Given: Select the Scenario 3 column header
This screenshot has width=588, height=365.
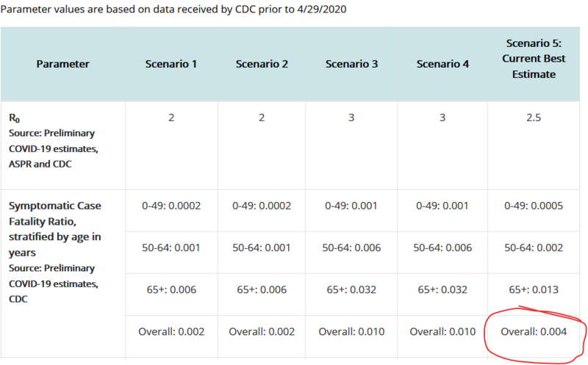Looking at the screenshot, I should pyautogui.click(x=351, y=64).
